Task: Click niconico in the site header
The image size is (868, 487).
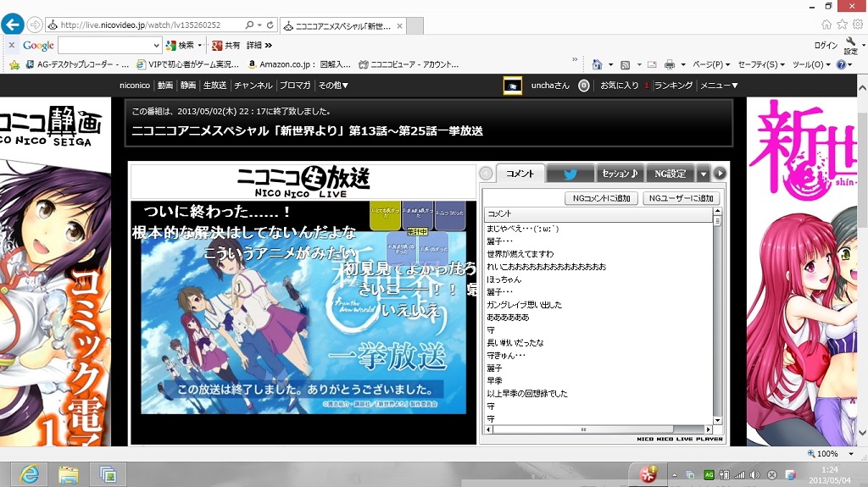Action: tap(135, 86)
